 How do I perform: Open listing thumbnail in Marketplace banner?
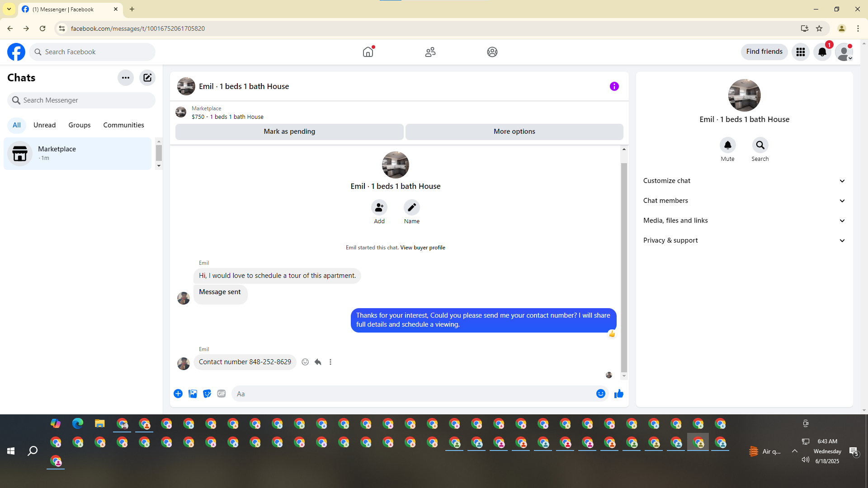point(181,112)
